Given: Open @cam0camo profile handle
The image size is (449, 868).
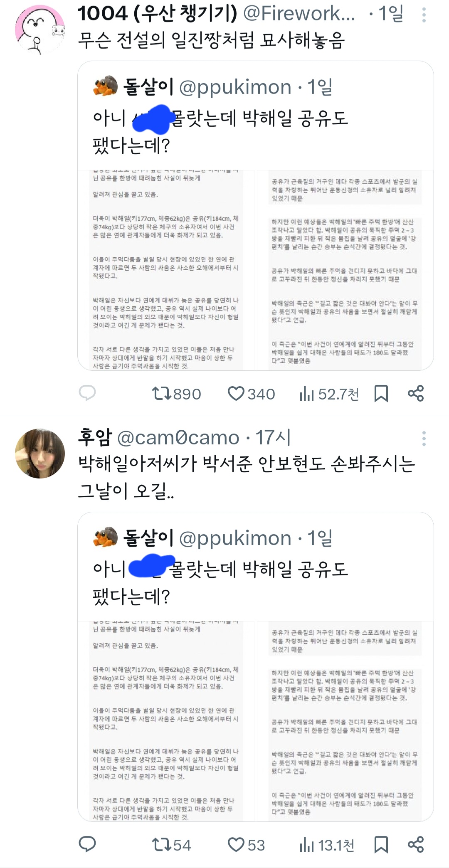Looking at the screenshot, I should (x=178, y=438).
